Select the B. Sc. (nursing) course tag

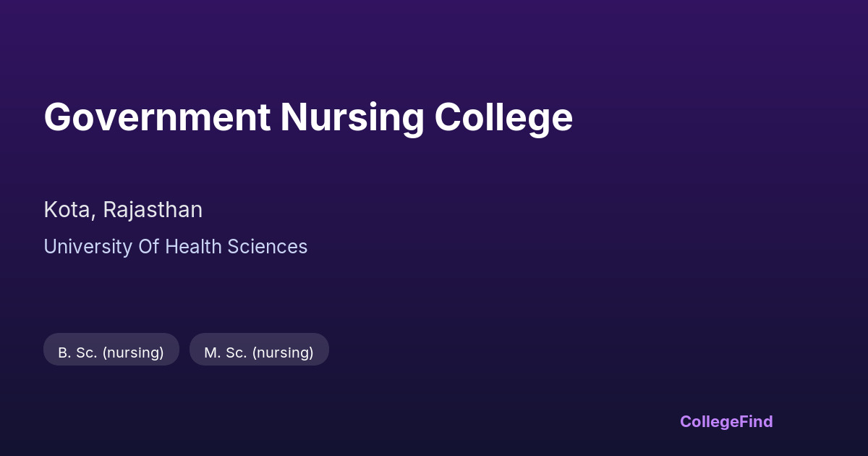tap(111, 352)
